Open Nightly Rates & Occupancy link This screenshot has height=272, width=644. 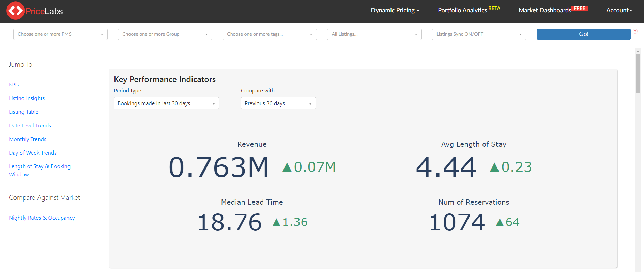42,218
